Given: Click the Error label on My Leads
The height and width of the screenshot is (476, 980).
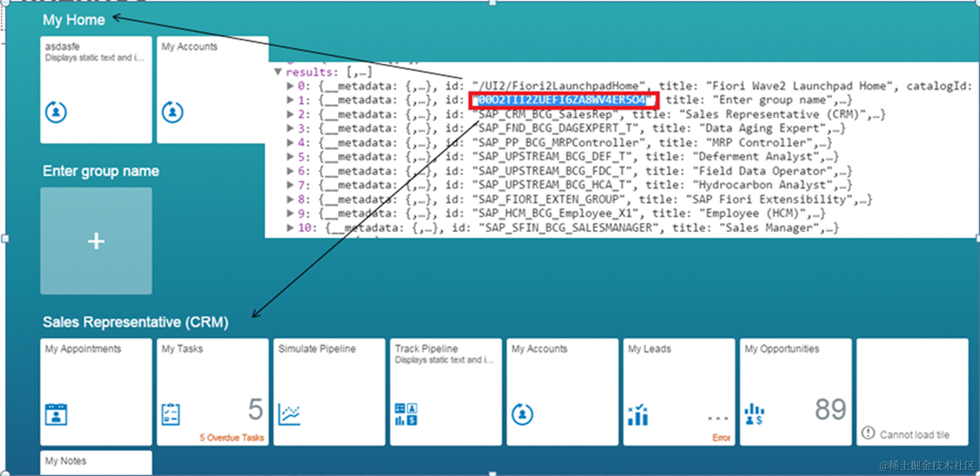Looking at the screenshot, I should [721, 437].
